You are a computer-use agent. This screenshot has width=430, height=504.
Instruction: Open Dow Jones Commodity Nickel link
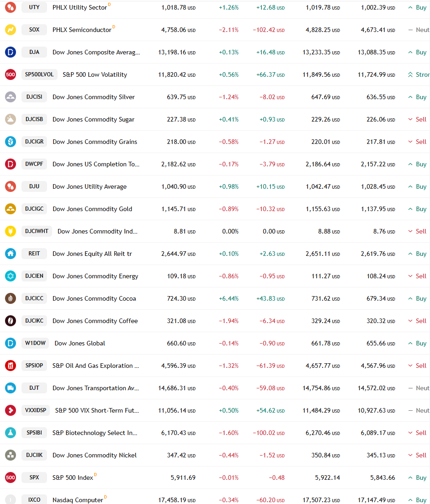pos(95,455)
